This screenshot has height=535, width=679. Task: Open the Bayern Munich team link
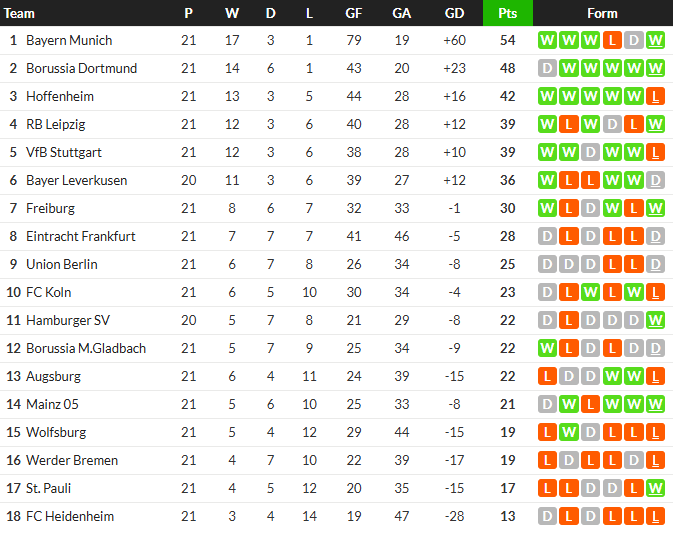(69, 40)
